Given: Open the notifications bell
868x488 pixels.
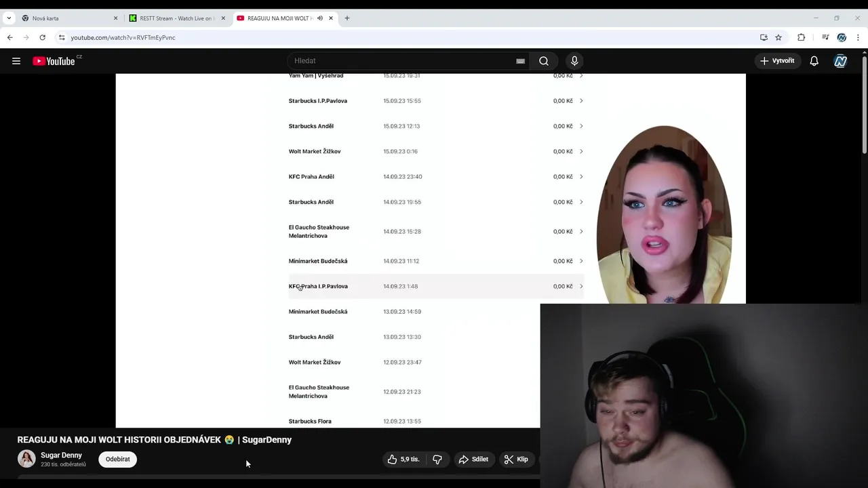Looking at the screenshot, I should click(x=814, y=61).
